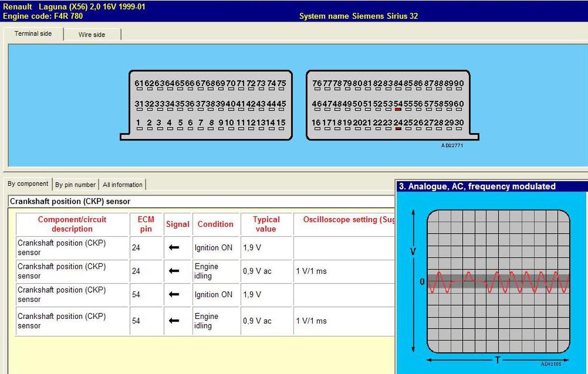Click the 'Renault Laguna (X56) 2,0 16V 1999-01' title
The height and width of the screenshot is (374, 588).
[x=74, y=7]
